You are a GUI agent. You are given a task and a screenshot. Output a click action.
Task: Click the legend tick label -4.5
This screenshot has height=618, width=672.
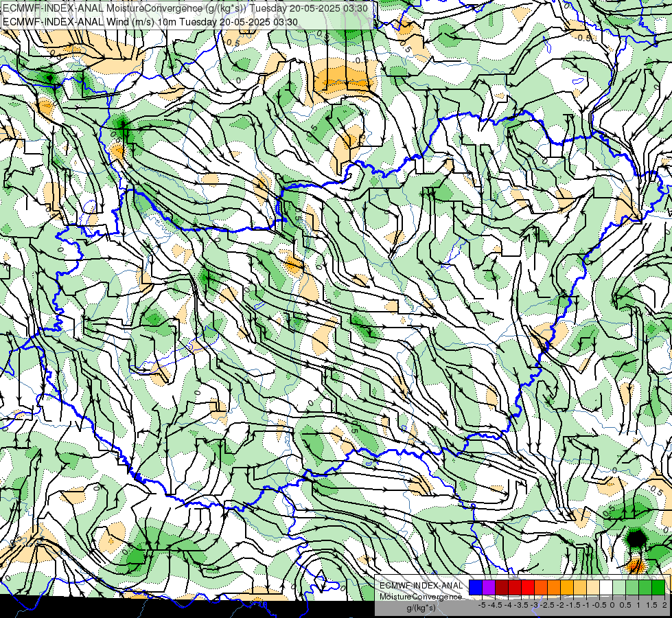(x=495, y=605)
